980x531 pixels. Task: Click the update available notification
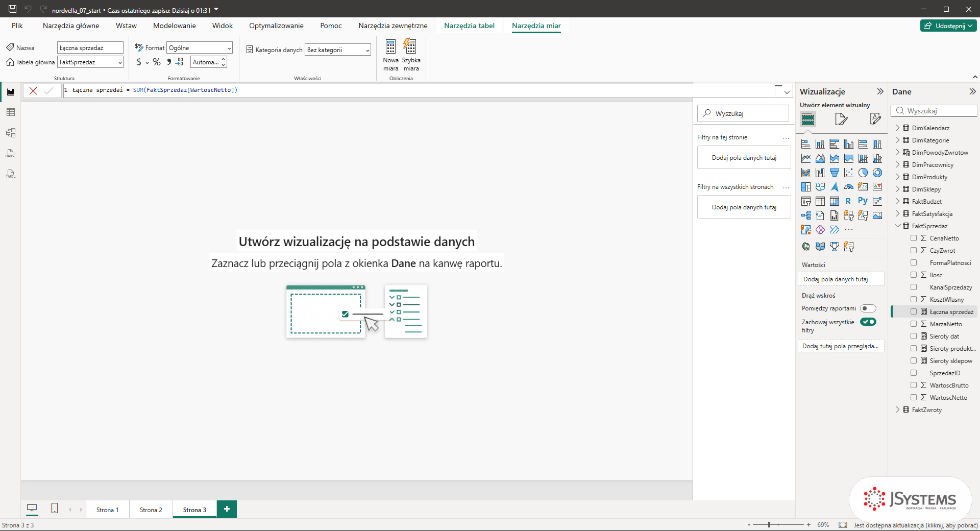[916, 525]
